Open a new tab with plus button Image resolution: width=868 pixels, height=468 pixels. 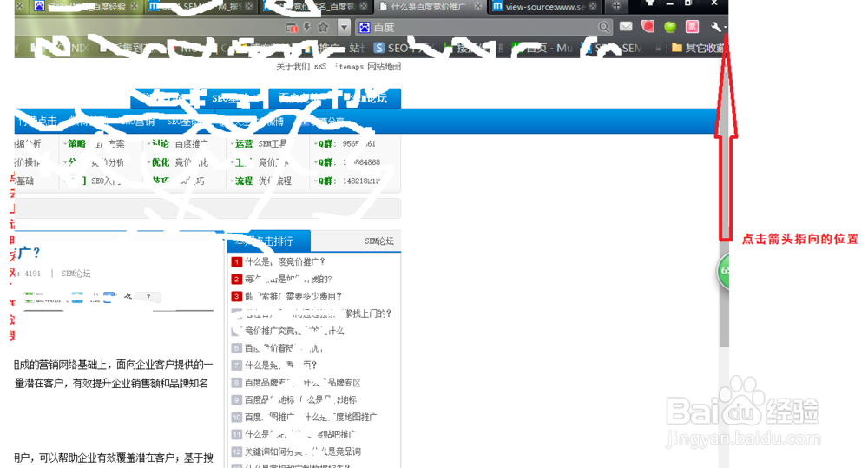616,6
